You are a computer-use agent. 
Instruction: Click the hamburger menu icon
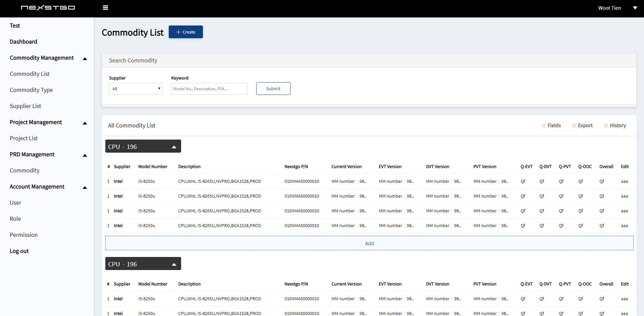tap(105, 8)
